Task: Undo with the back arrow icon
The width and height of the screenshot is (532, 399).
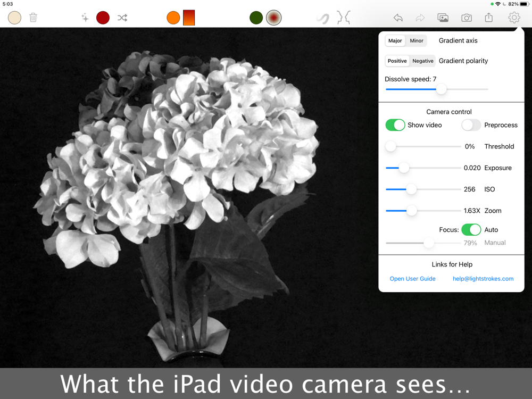Action: 398,18
